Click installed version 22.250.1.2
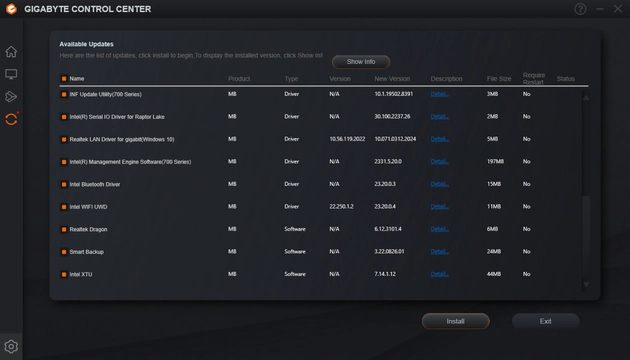The image size is (630, 360). coord(342,207)
